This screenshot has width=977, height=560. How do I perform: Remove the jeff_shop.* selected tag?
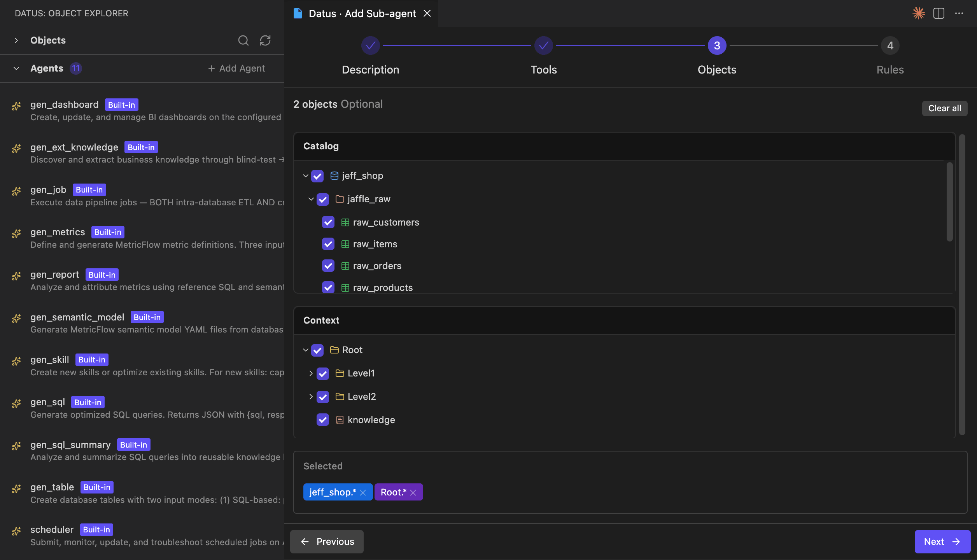[x=363, y=493]
